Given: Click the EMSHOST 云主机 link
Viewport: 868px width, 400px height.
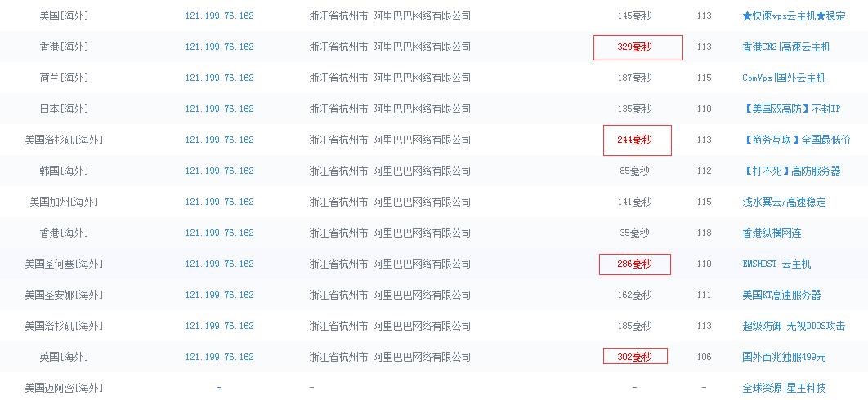Looking at the screenshot, I should [x=776, y=264].
